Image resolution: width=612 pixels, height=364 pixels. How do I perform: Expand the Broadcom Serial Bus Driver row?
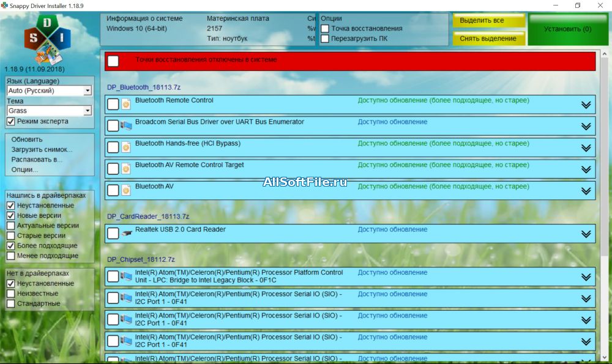(x=586, y=127)
